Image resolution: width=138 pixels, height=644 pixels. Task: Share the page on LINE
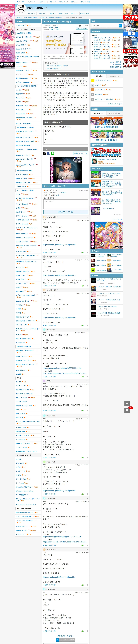pos(53,153)
